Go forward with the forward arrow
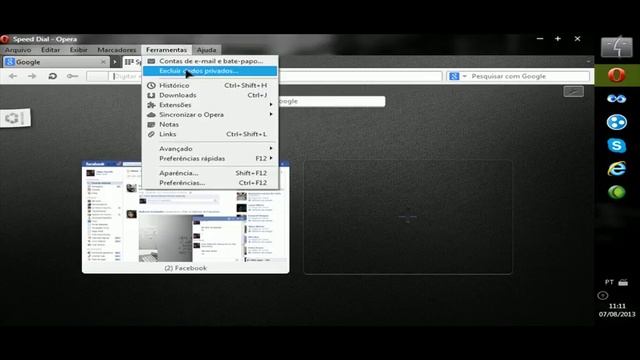 [x=32, y=76]
